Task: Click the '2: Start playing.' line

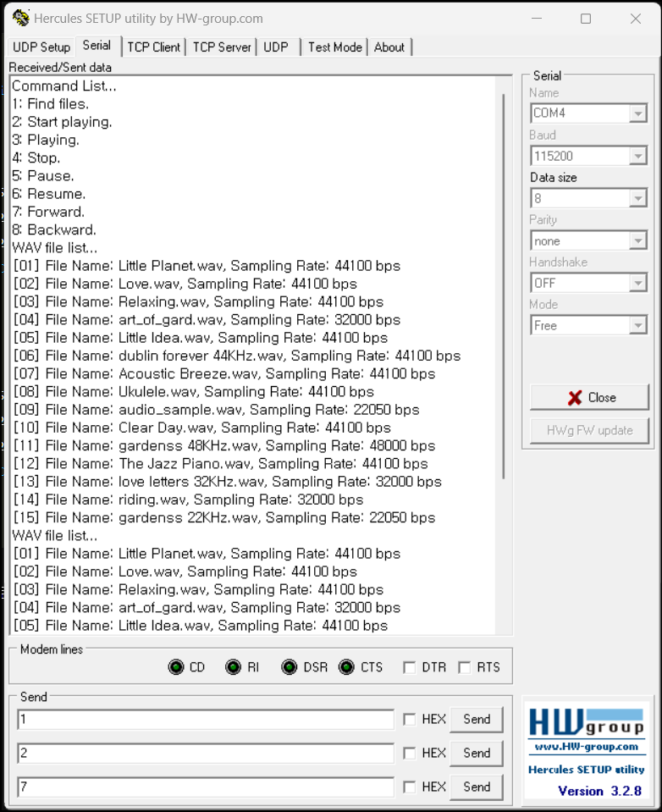Action: 62,122
